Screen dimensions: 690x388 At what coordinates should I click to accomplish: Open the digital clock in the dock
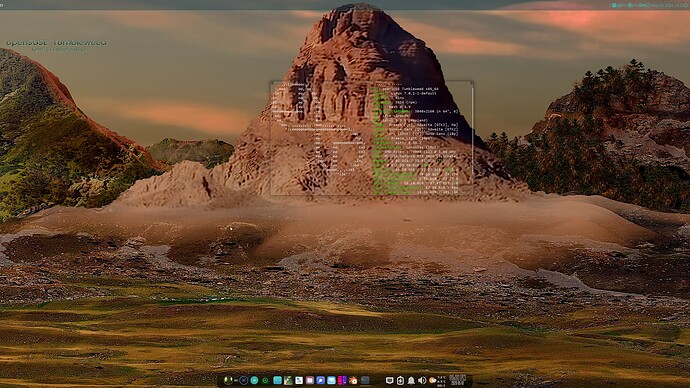pos(458,381)
